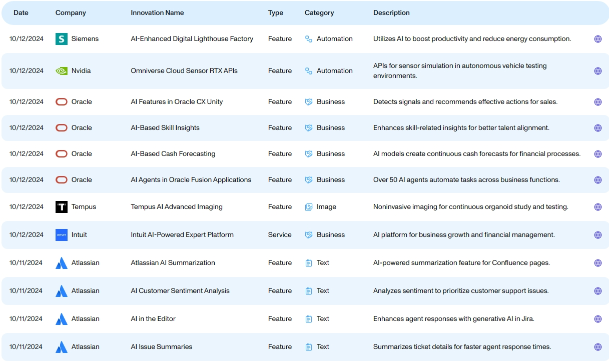The image size is (609, 364).
Task: Sort by the Type column header
Action: 276,13
